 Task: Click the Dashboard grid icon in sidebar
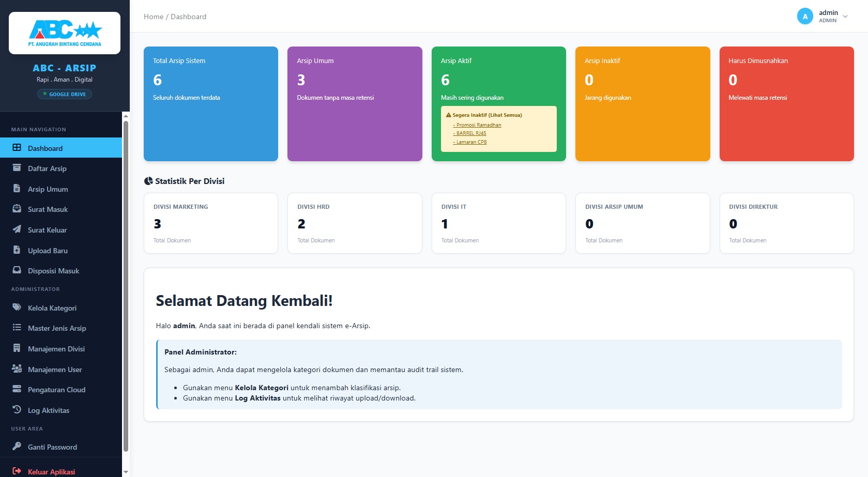(x=17, y=148)
